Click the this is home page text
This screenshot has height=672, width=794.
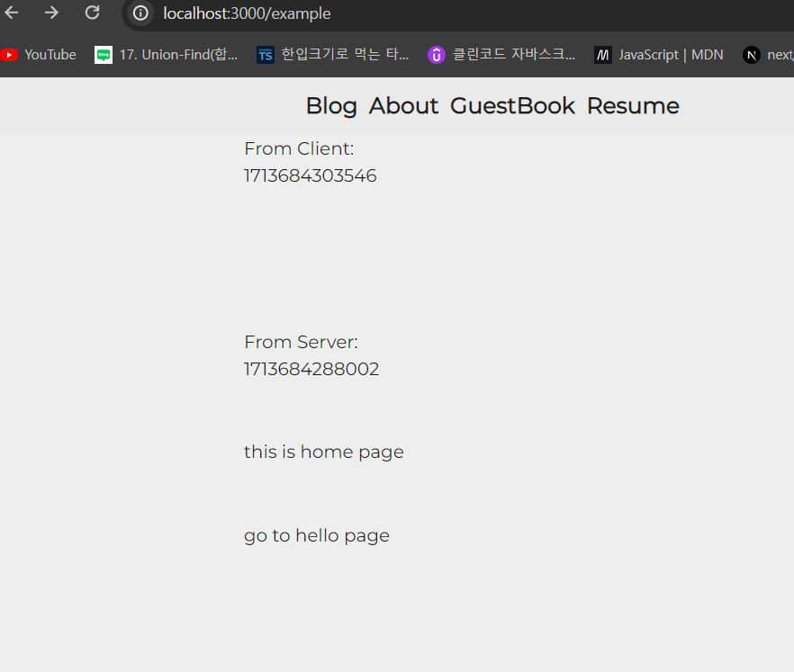pos(324,452)
